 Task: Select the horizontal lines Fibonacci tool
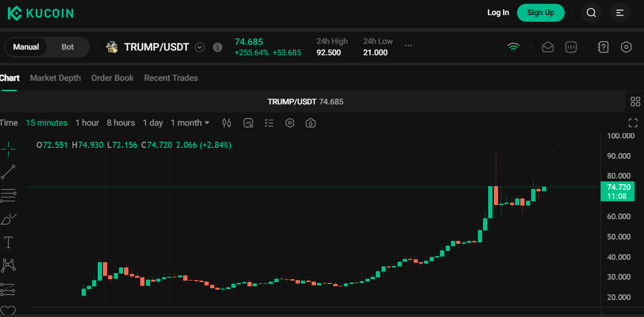[x=8, y=195]
